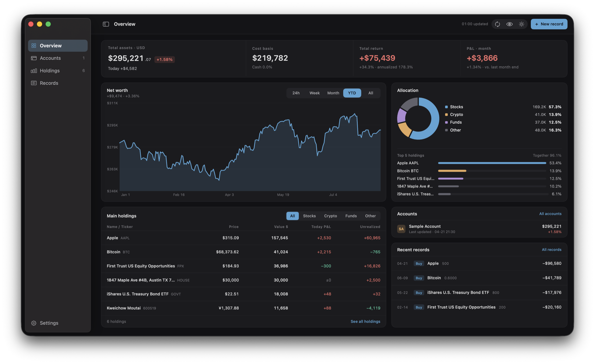This screenshot has height=364, width=595.
Task: Open the See all holdings link
Action: [365, 321]
